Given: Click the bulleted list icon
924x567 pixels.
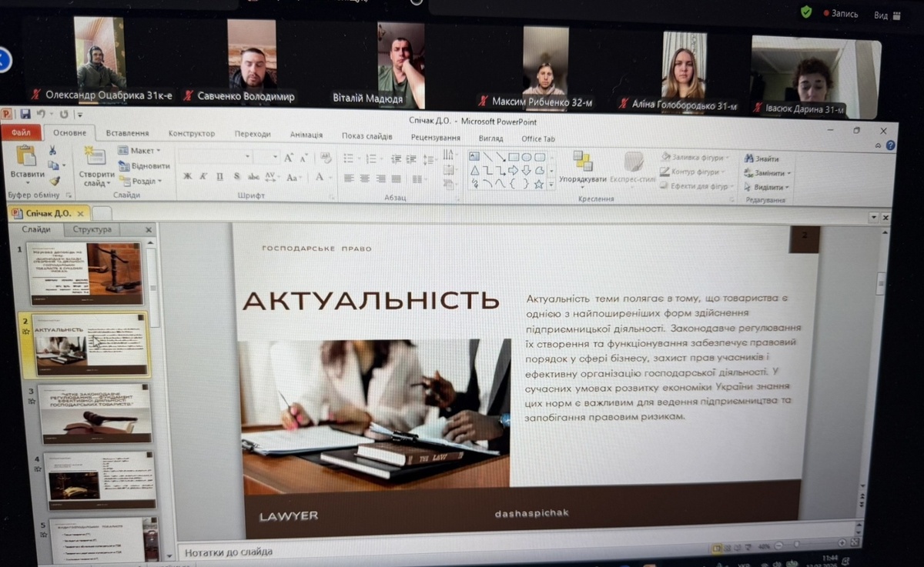Looking at the screenshot, I should pos(348,158).
